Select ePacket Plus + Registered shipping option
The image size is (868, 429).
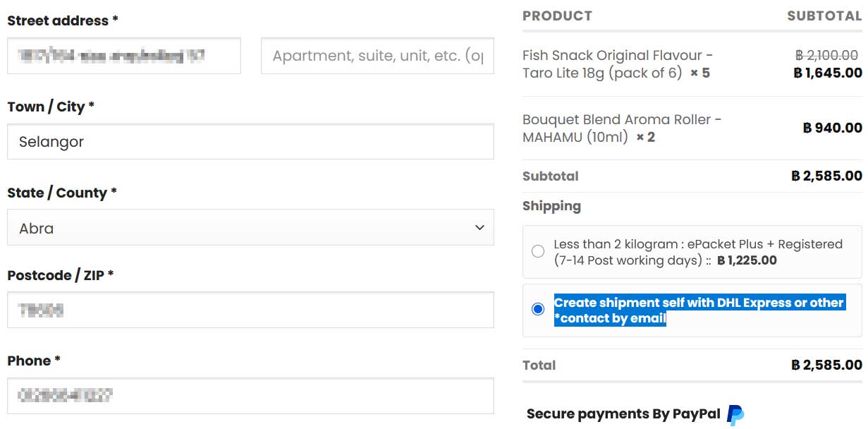tap(538, 251)
